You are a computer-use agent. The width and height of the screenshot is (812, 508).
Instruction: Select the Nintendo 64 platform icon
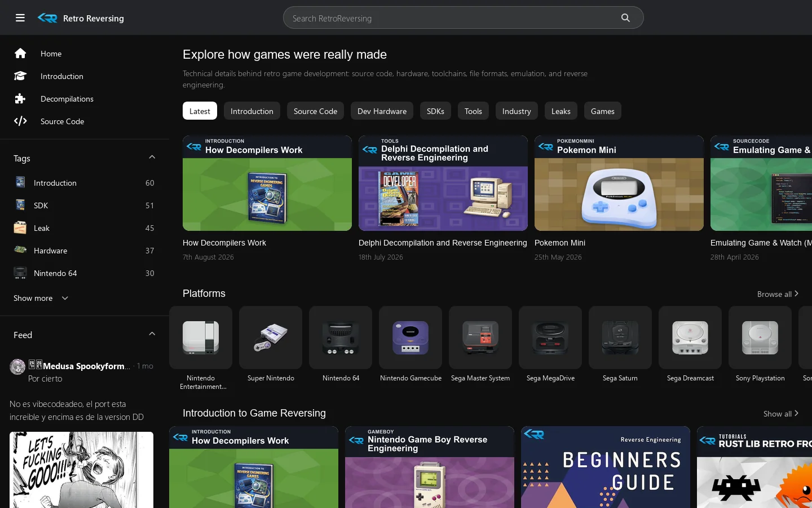(x=341, y=338)
